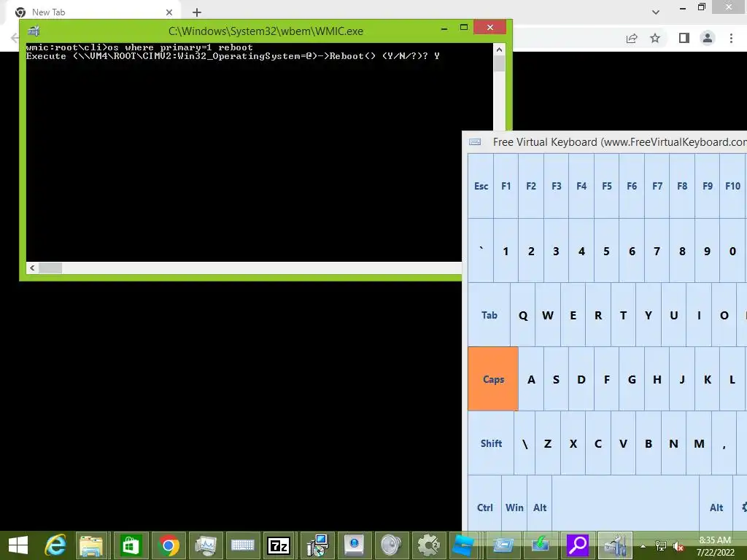The width and height of the screenshot is (747, 560).
Task: Click the virtual keyboard title icon
Action: pyautogui.click(x=475, y=142)
